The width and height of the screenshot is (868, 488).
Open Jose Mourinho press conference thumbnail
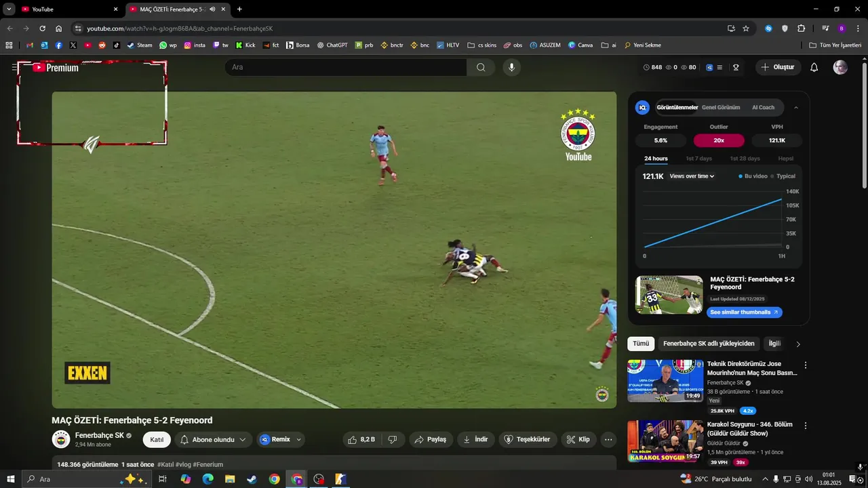pyautogui.click(x=665, y=381)
